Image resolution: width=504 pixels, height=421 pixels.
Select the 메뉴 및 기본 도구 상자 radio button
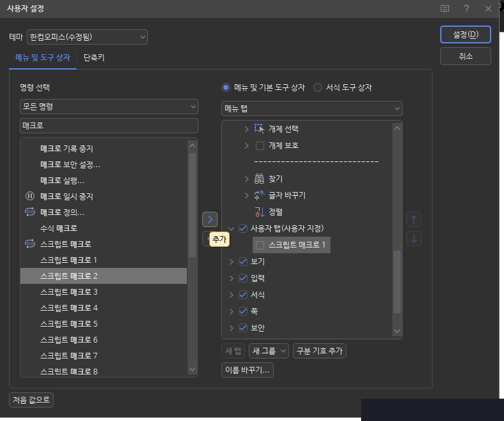(x=226, y=87)
